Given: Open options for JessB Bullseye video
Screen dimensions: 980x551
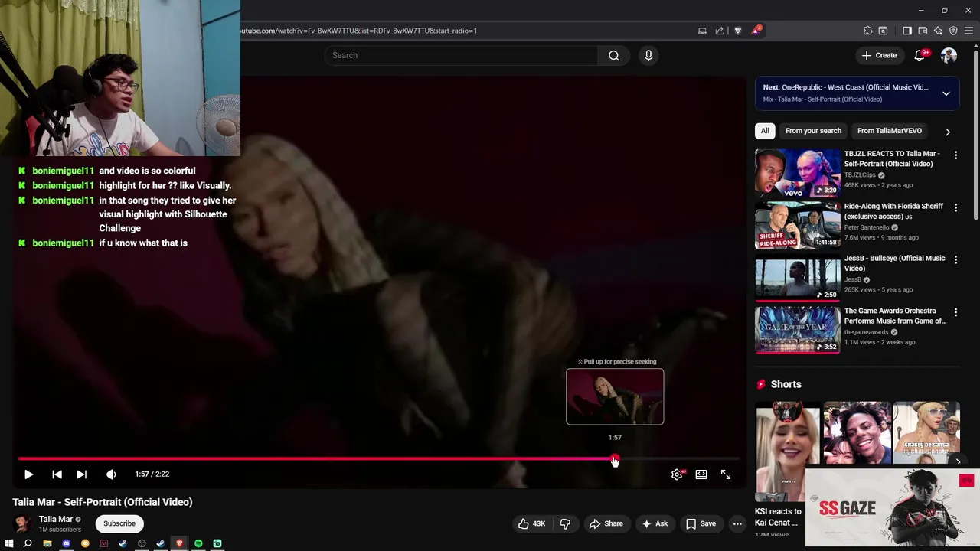Looking at the screenshot, I should (955, 260).
